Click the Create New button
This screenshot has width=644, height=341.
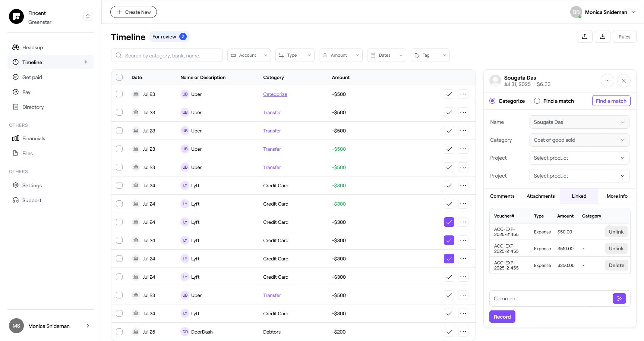(133, 12)
